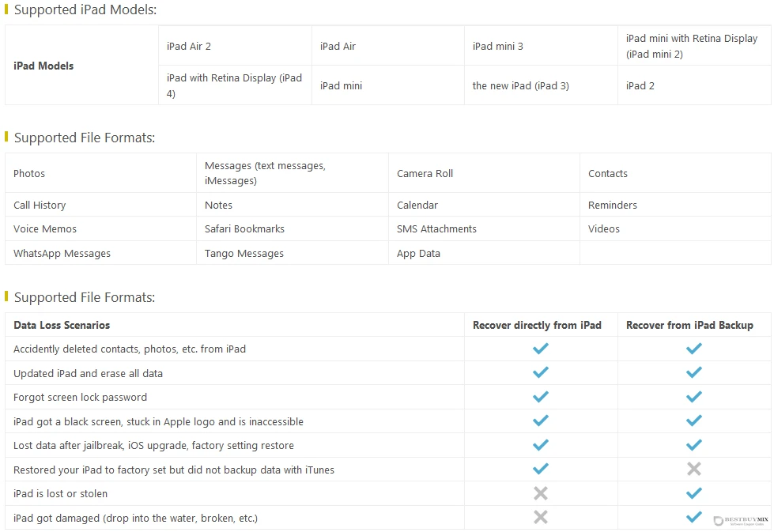Screen dimensions: 774x532
Task: Click the BestBuyMix watermark logo
Action: (x=741, y=520)
